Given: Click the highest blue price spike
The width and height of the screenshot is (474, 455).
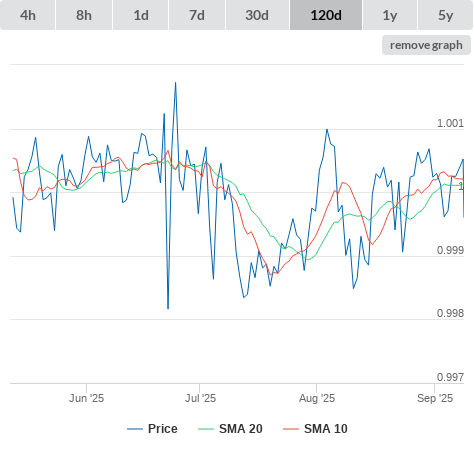Looking at the screenshot, I should pyautogui.click(x=175, y=83).
